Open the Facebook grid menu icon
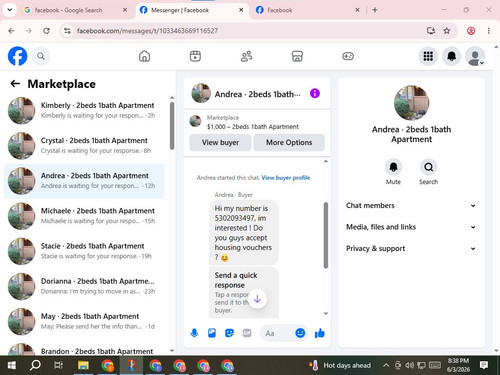 428,56
